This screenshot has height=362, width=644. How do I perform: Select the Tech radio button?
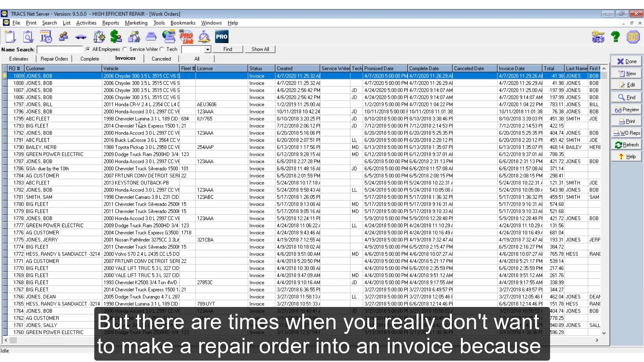[x=162, y=49]
